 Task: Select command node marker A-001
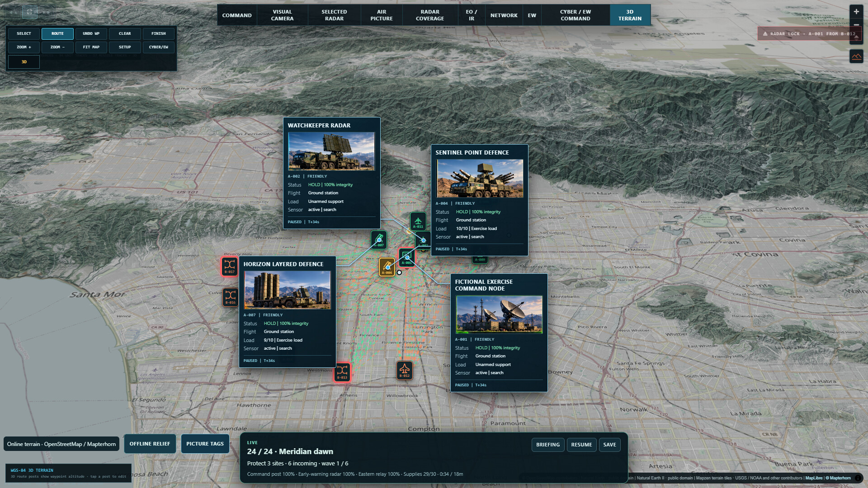coord(407,258)
